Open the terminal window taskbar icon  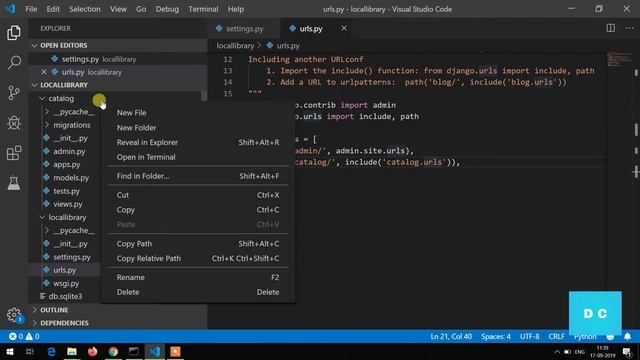(x=134, y=351)
